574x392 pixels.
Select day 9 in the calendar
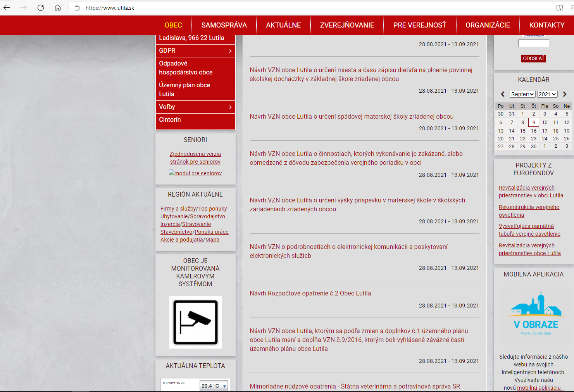click(534, 123)
